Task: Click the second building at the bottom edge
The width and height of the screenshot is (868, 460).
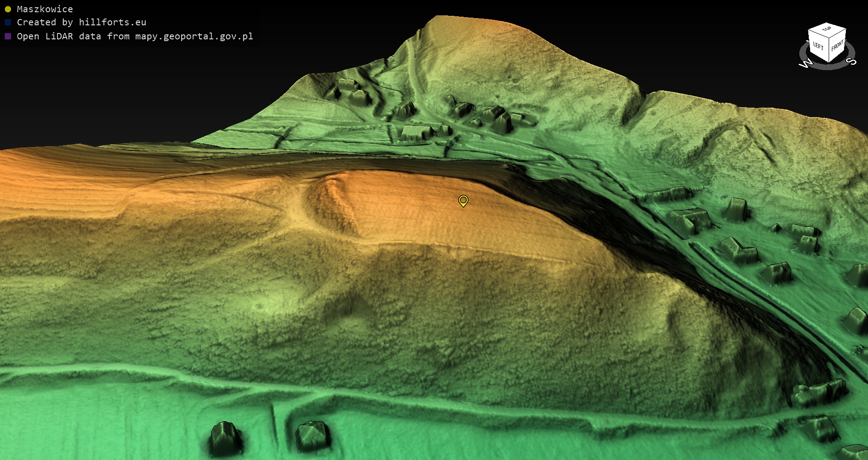Action: point(312,435)
